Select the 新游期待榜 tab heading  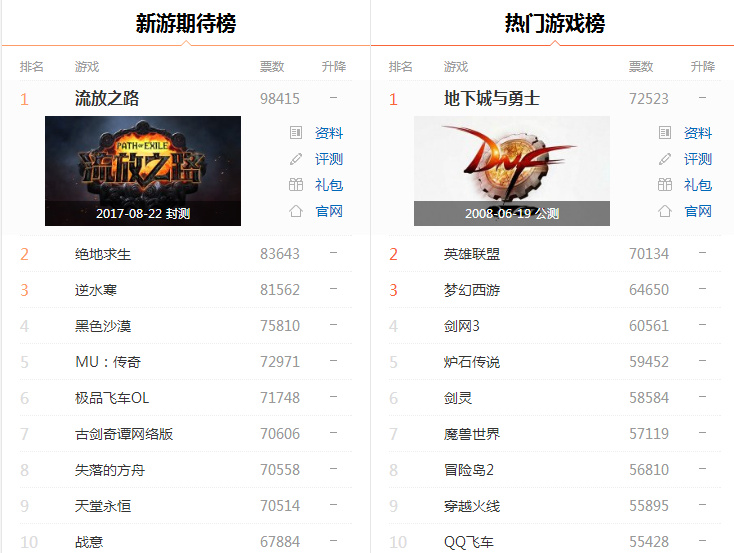pos(186,23)
